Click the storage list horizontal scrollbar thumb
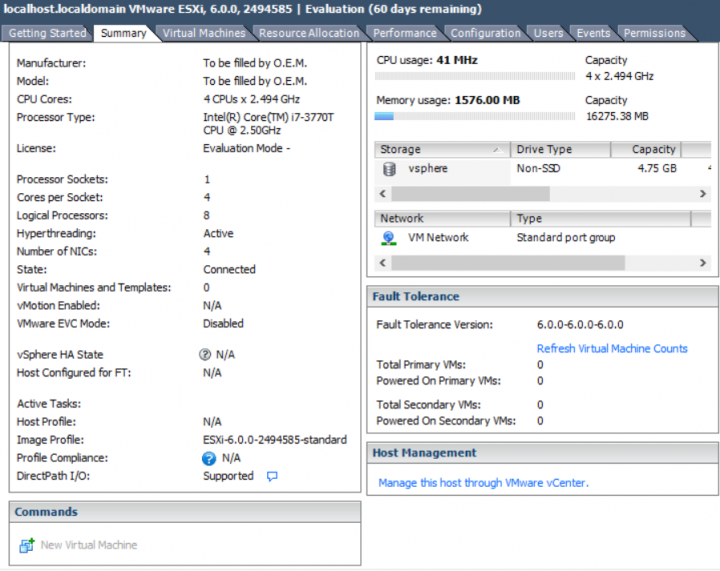Viewport: 720px width, 571px height. point(470,194)
